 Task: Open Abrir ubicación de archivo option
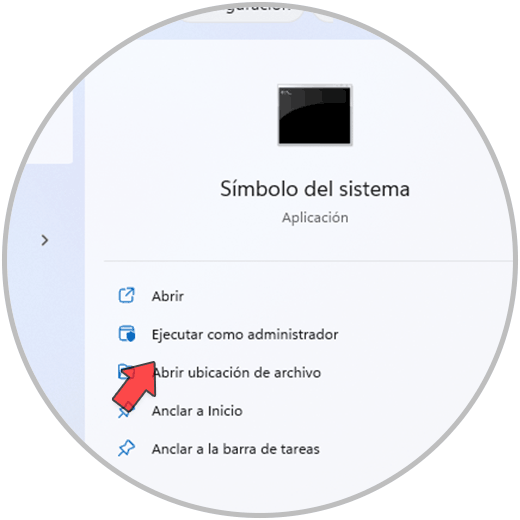coord(236,372)
